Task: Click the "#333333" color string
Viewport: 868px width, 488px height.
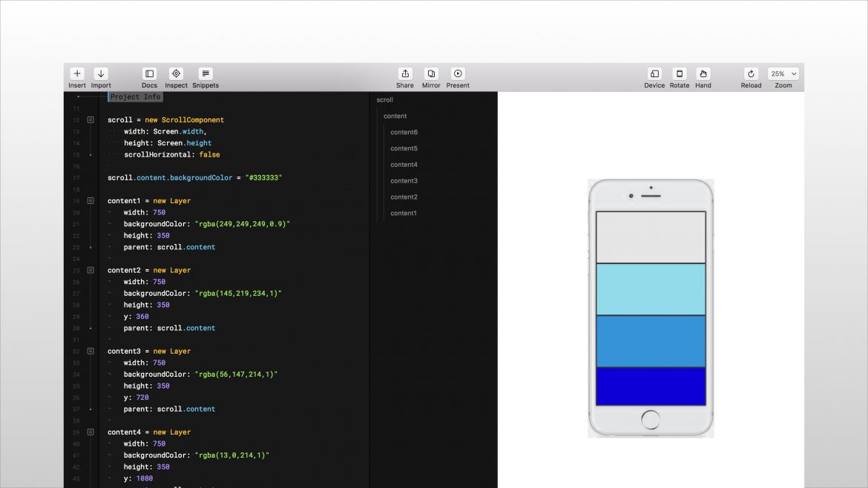Action: pos(263,177)
